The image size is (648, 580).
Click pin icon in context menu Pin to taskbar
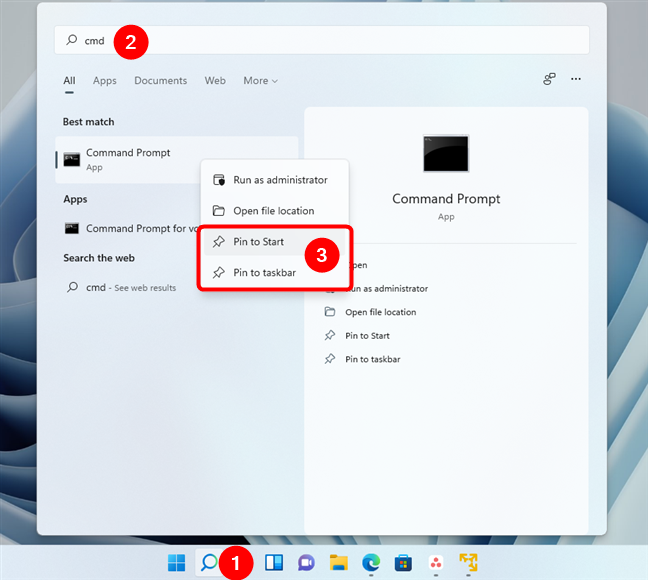click(x=219, y=272)
